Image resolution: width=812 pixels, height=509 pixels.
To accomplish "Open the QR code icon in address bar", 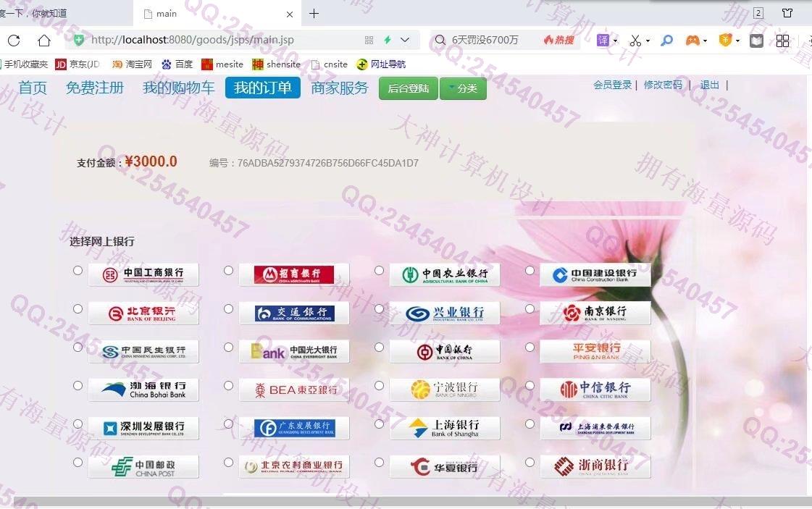I will [369, 40].
